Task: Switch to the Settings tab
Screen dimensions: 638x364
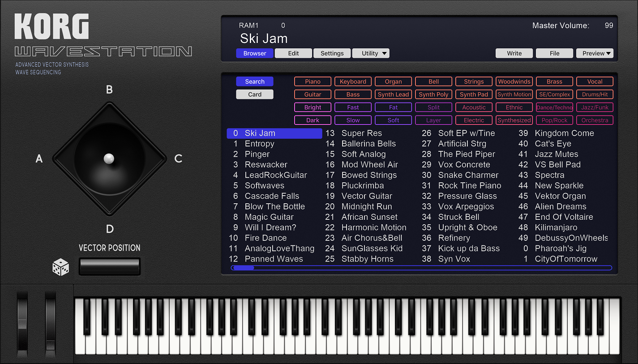Action: point(332,53)
